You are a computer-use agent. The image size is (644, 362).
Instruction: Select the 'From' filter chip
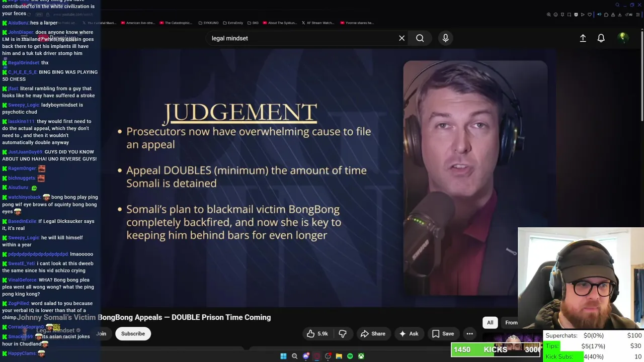pyautogui.click(x=511, y=323)
